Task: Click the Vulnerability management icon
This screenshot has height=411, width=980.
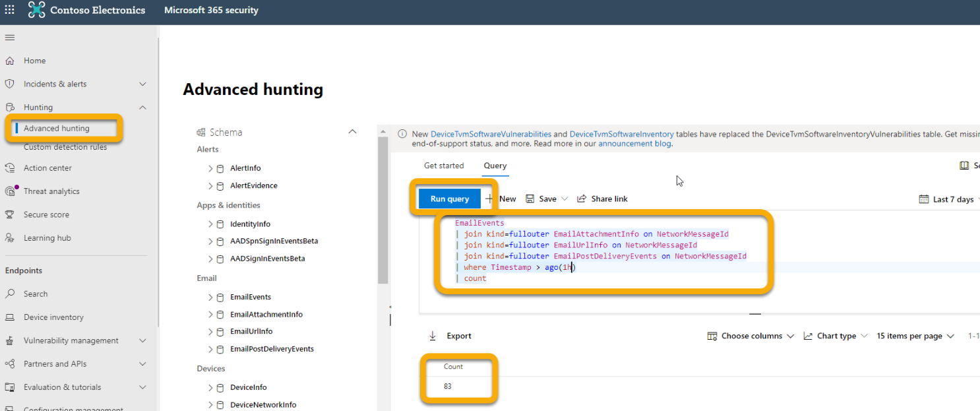Action: pos(10,340)
